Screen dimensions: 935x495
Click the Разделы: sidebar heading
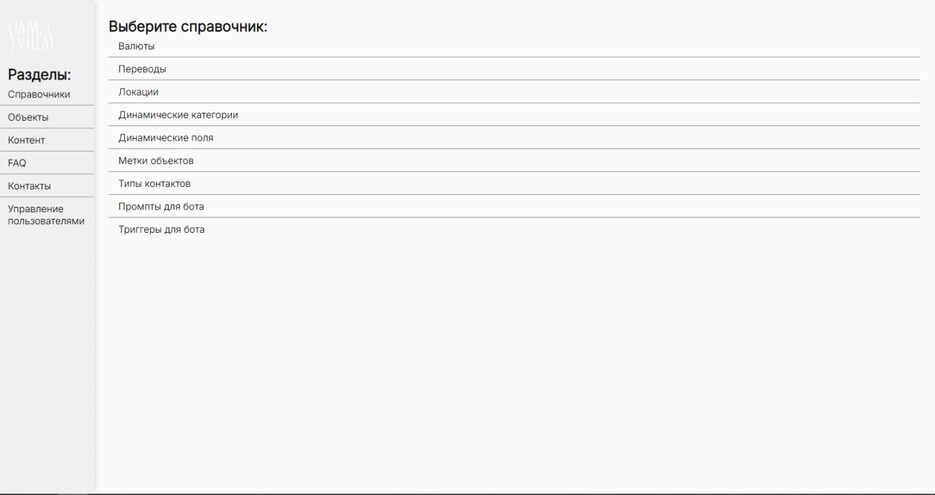click(x=40, y=74)
